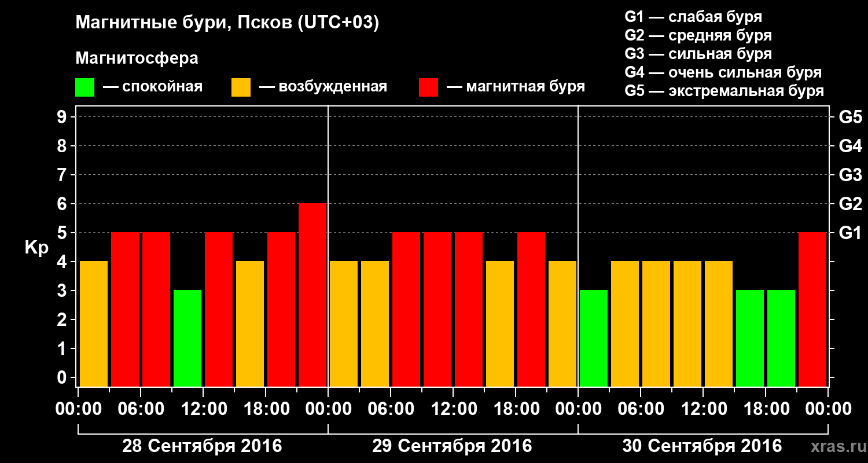
Task: Click the '— возбужденная' legend label
Action: 323,87
